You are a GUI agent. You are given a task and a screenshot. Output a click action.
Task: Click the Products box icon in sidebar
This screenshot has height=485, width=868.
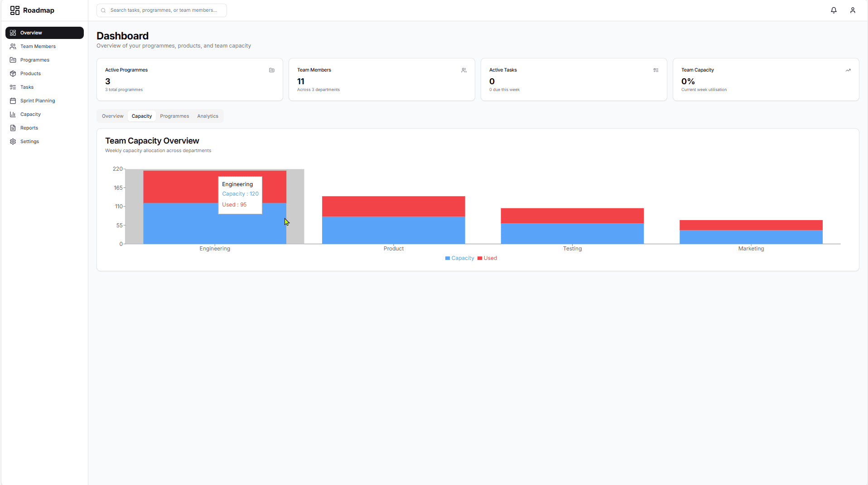12,73
